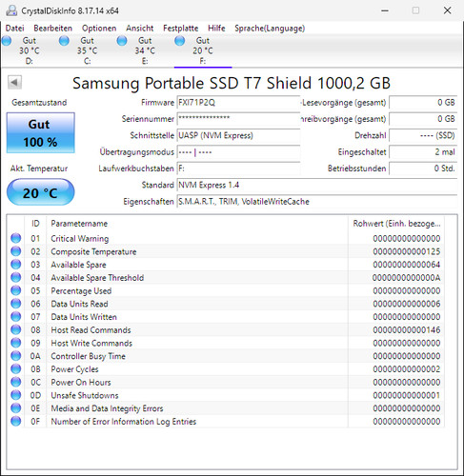This screenshot has width=464, height=476.
Task: Click the Seriennummer field
Action: (238, 119)
